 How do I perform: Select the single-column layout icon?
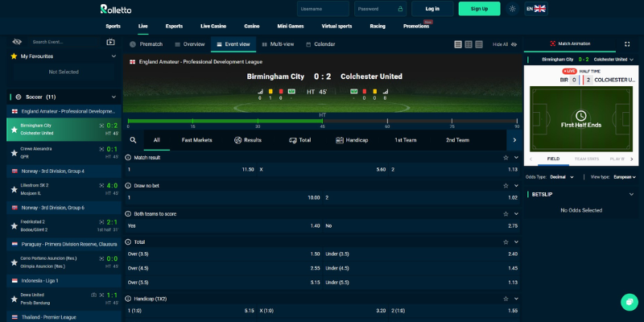point(458,44)
